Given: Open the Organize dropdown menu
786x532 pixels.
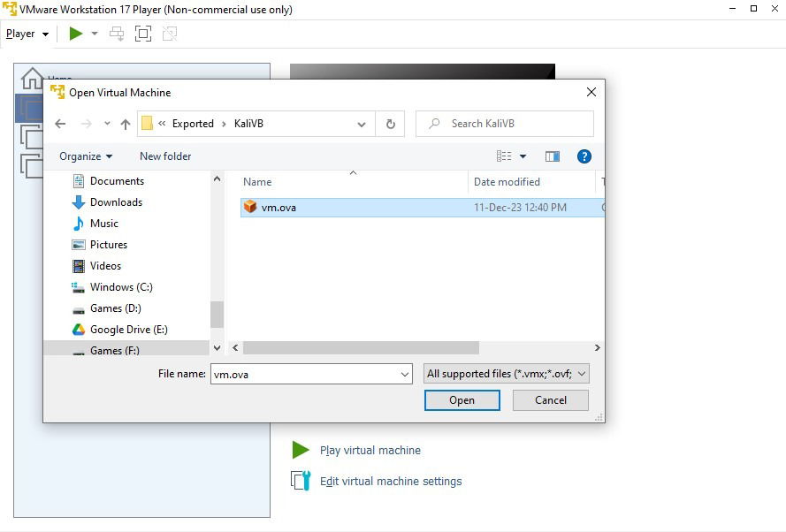Looking at the screenshot, I should (x=85, y=156).
